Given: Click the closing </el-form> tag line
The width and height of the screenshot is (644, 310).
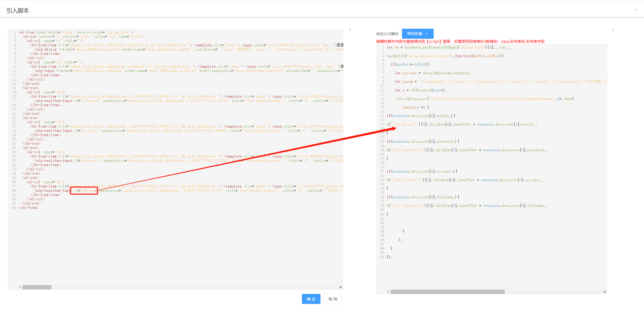Looking at the screenshot, I should [28, 208].
